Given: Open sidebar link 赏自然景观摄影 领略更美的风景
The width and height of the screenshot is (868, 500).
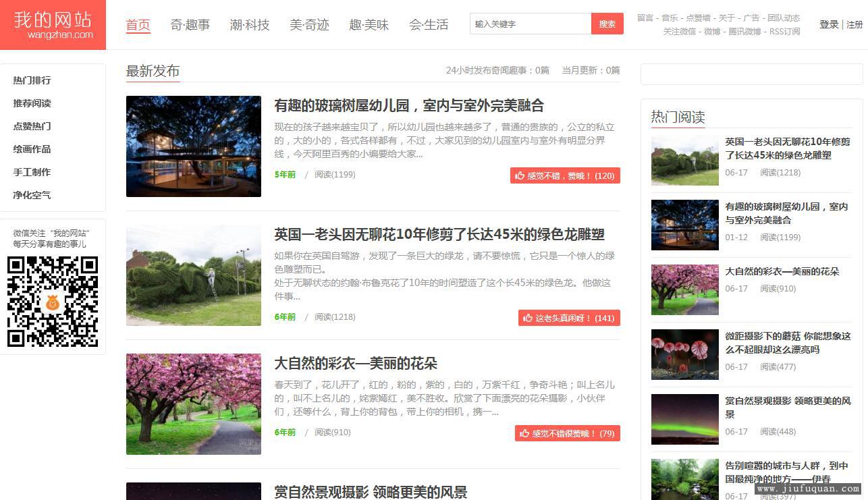Looking at the screenshot, I should click(788, 408).
